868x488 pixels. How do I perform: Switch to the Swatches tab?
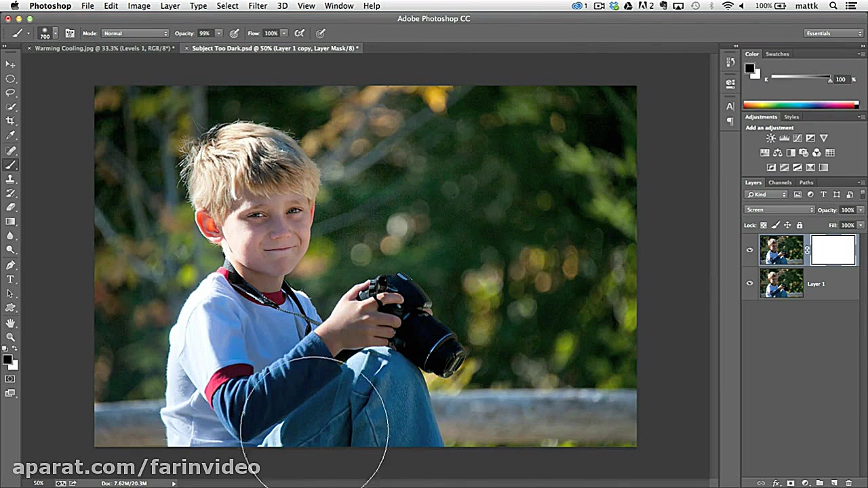pyautogui.click(x=777, y=54)
